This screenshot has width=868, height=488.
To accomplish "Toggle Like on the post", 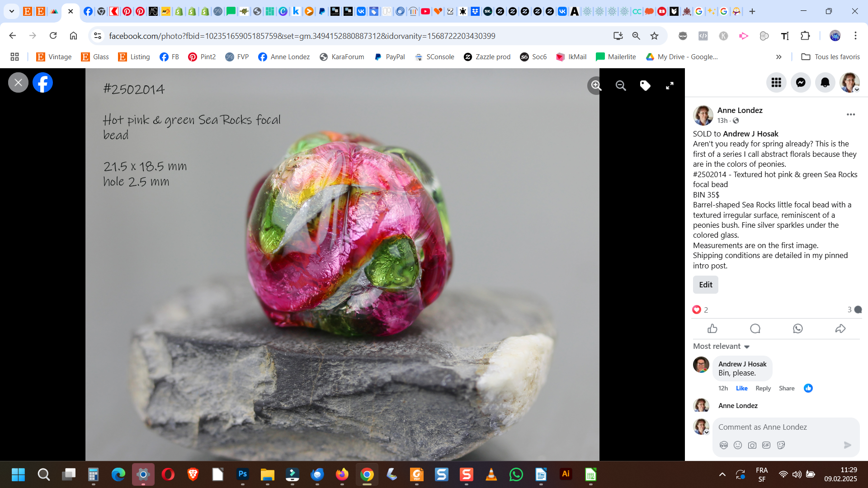I will pyautogui.click(x=712, y=328).
